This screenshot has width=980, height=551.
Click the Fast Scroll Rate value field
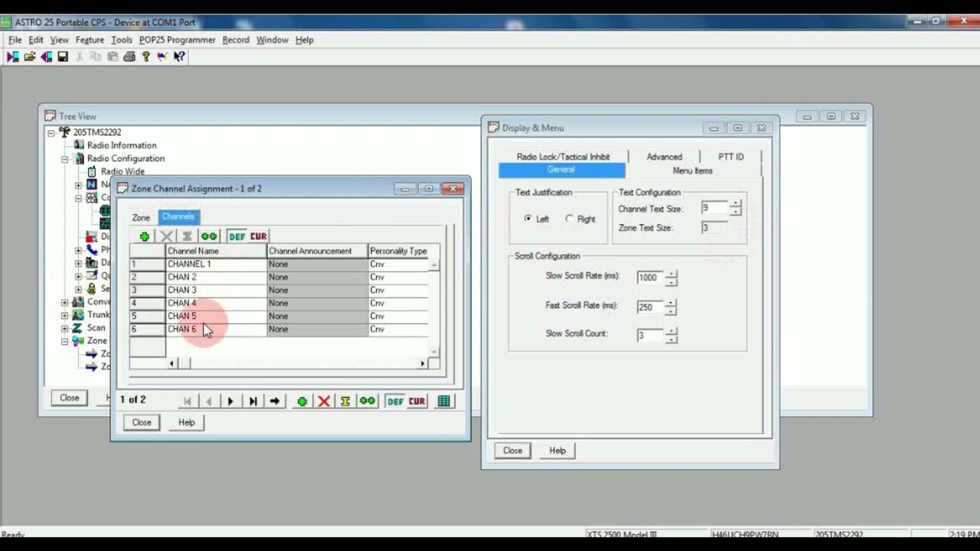(x=650, y=307)
